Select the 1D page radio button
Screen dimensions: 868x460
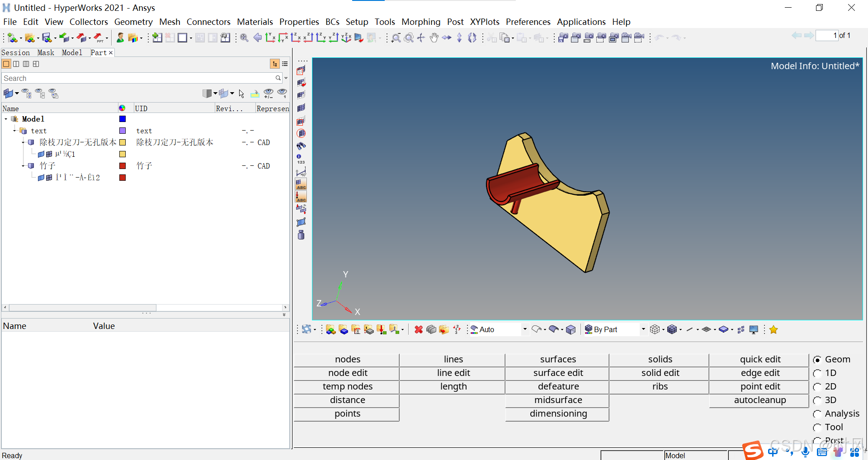click(817, 374)
